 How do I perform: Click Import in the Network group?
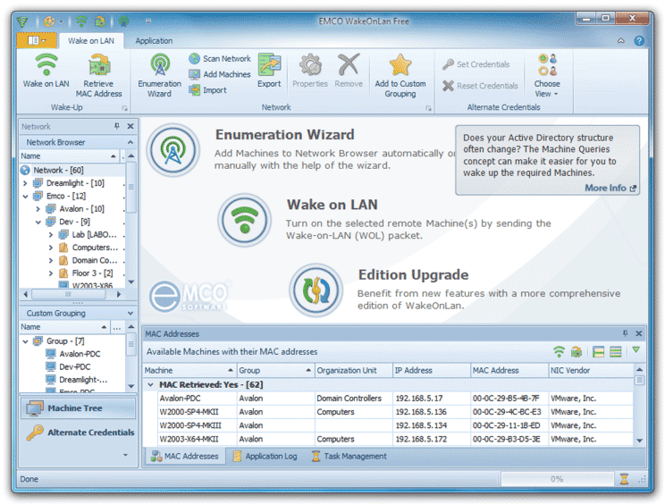tap(208, 90)
